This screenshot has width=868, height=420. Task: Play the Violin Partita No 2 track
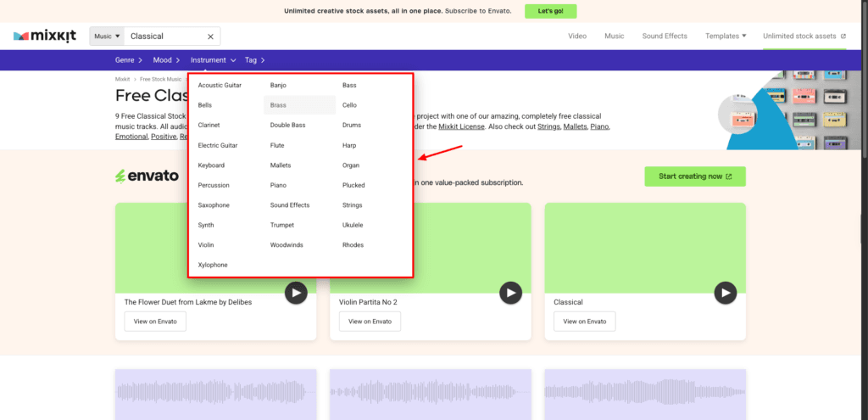(x=510, y=293)
